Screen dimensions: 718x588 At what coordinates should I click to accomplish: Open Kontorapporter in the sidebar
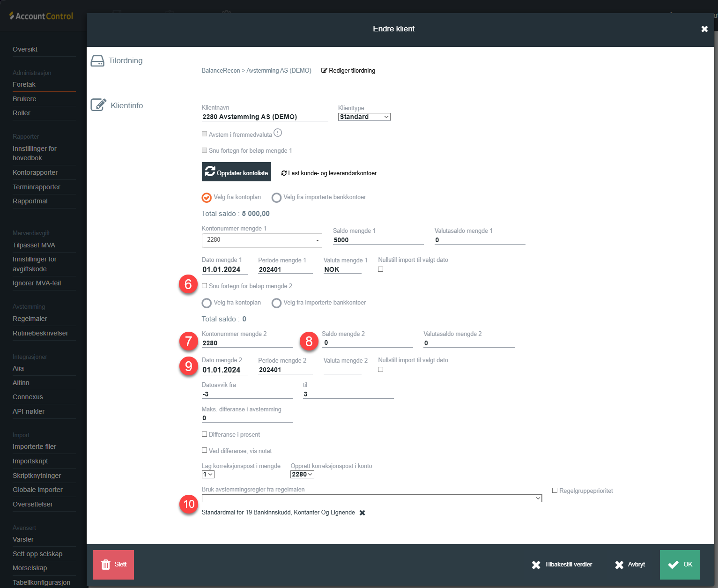click(35, 172)
